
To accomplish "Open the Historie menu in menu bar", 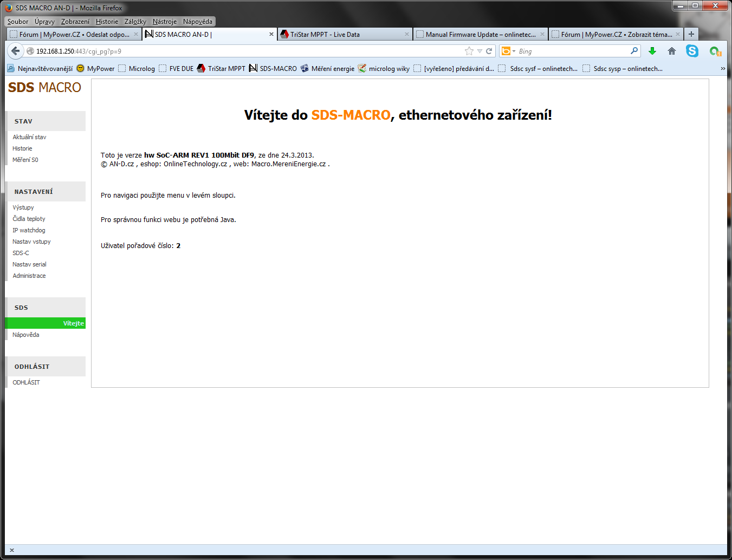I will pyautogui.click(x=107, y=22).
